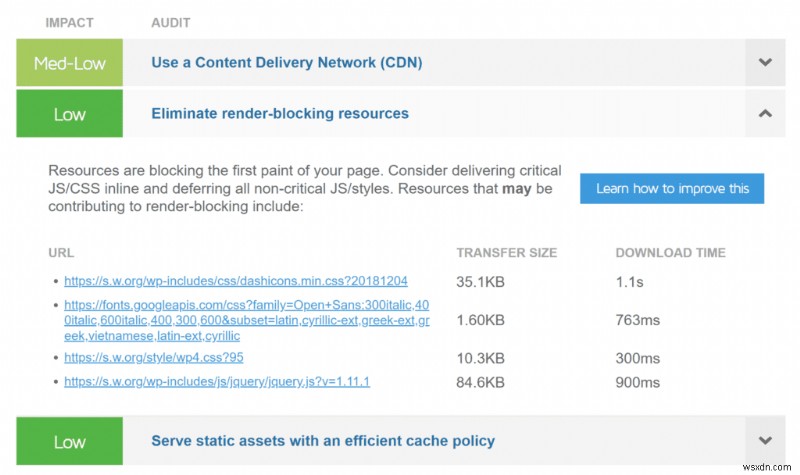Open the wp4.css?95 stylesheet link
The image size is (800, 475).
coord(154,357)
